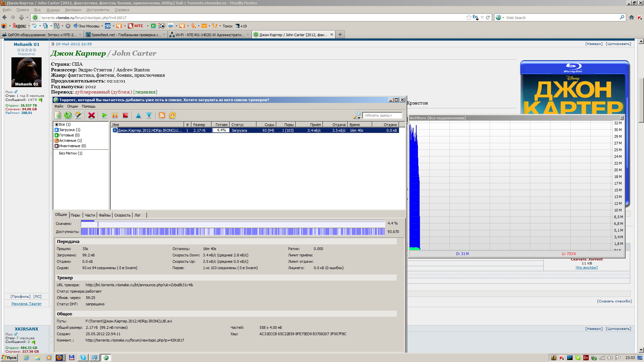Click Add Torrent from URL globe icon
Screen dimensions: 644x362
coord(68,115)
